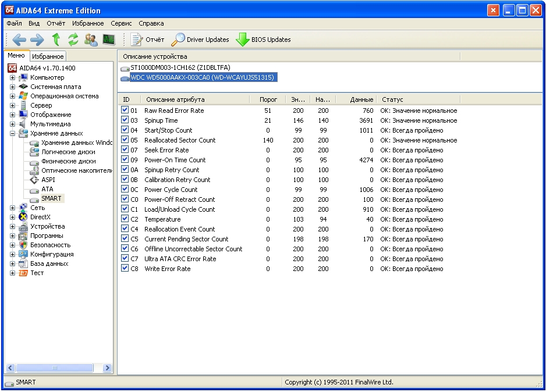Click the Отчёт report toolbar button
The image size is (546, 392).
(147, 40)
